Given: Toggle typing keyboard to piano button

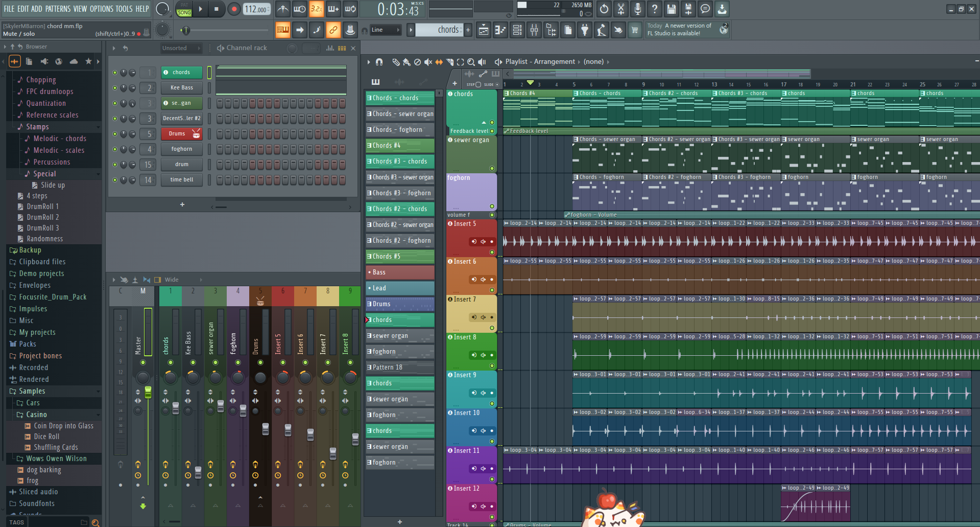Looking at the screenshot, I should (x=282, y=30).
